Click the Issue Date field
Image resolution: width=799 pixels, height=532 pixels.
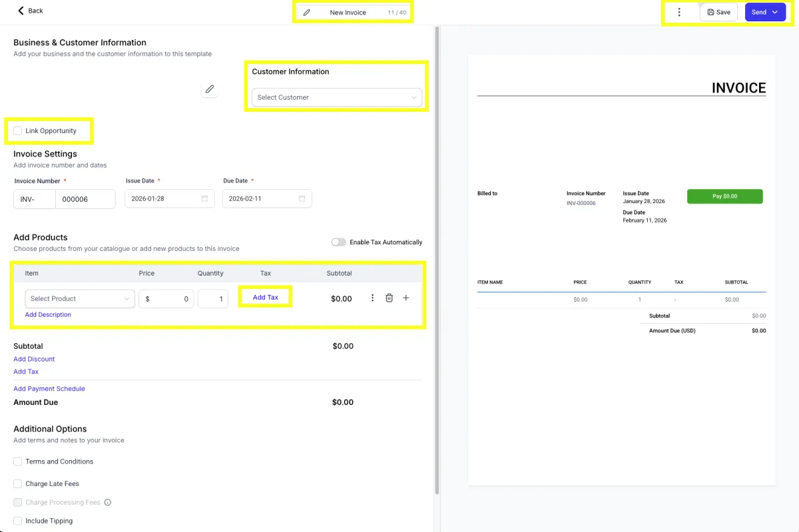[x=170, y=198]
